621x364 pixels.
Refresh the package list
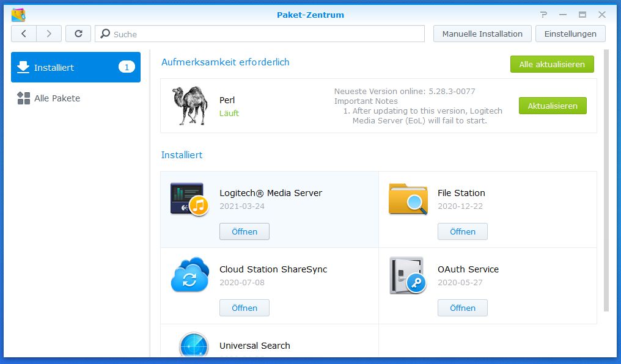78,34
